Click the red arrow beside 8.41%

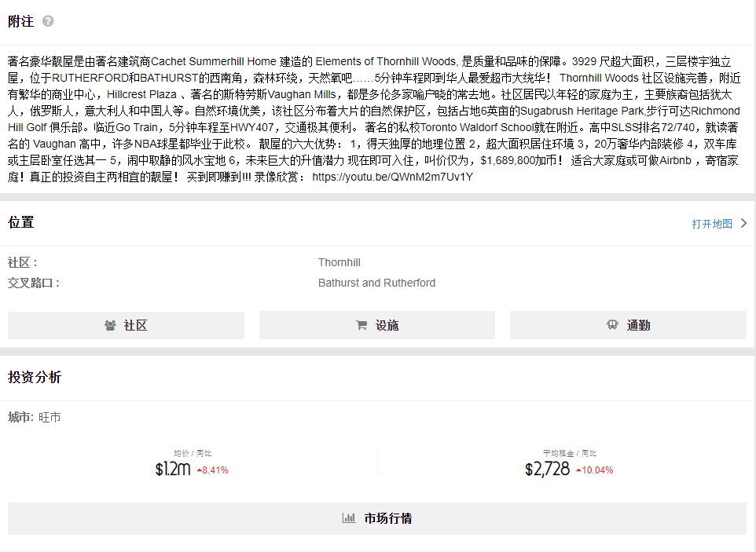click(x=199, y=470)
